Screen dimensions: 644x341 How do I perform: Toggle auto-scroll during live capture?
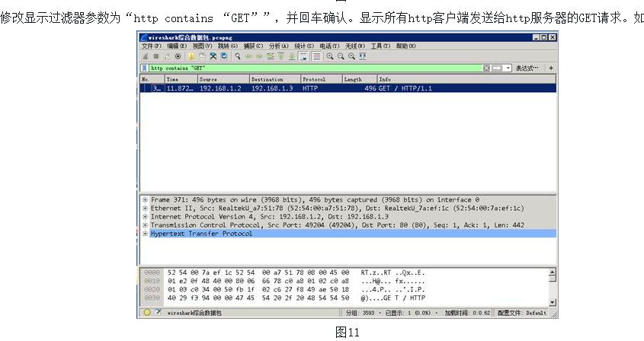[x=303, y=56]
